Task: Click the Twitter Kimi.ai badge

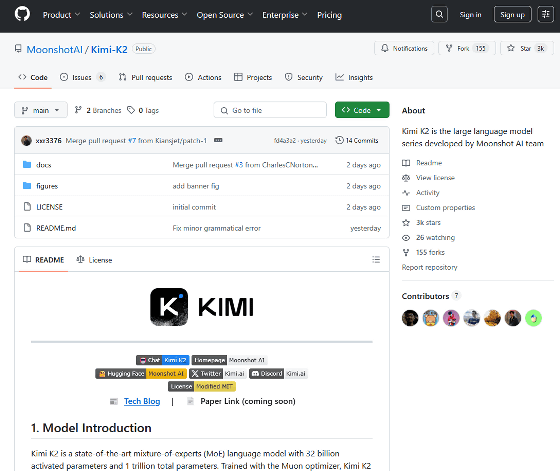Action: (218, 374)
